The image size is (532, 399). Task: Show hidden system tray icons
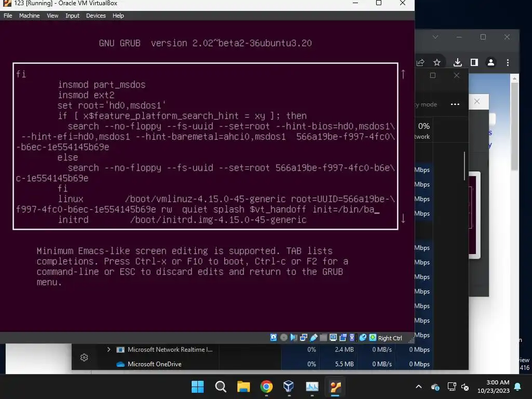[419, 387]
